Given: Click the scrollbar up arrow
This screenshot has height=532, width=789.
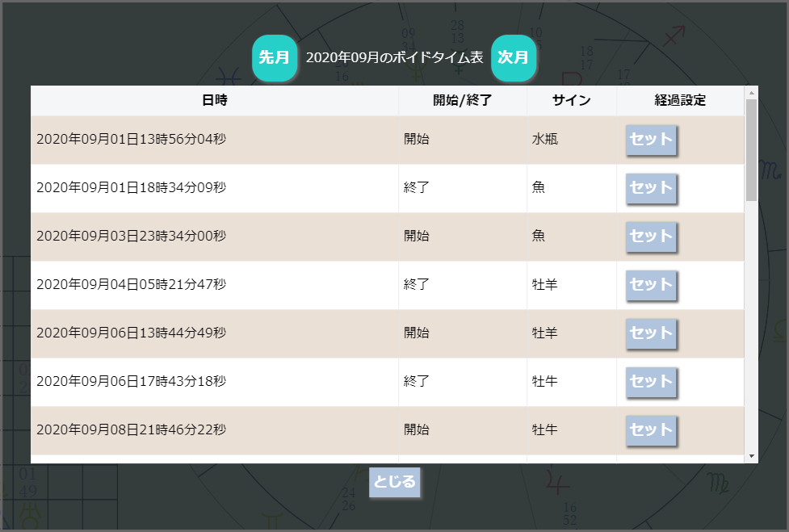Looking at the screenshot, I should click(752, 92).
